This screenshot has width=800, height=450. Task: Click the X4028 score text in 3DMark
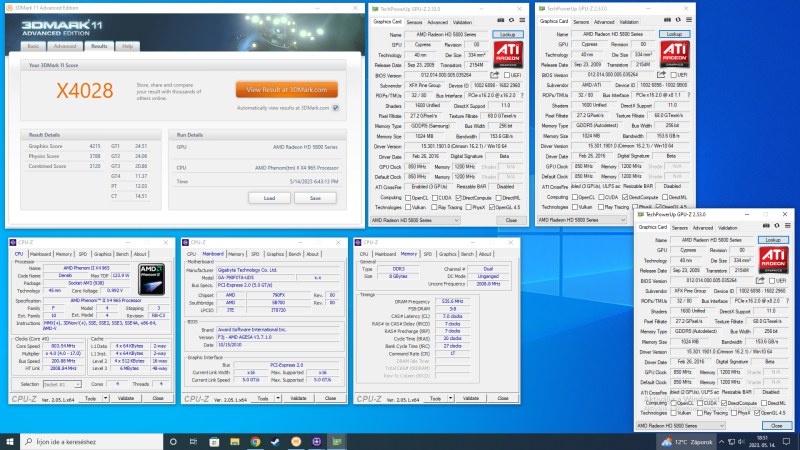[x=85, y=91]
